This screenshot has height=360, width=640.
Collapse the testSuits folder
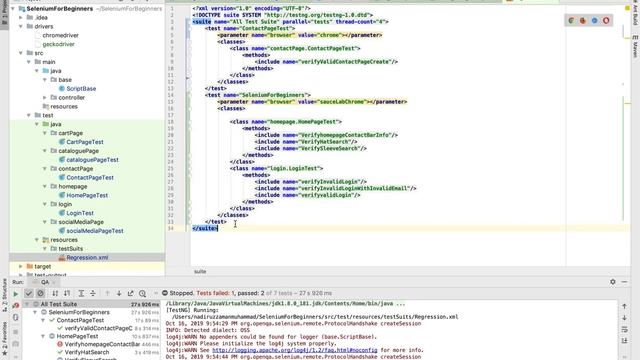coord(45,249)
